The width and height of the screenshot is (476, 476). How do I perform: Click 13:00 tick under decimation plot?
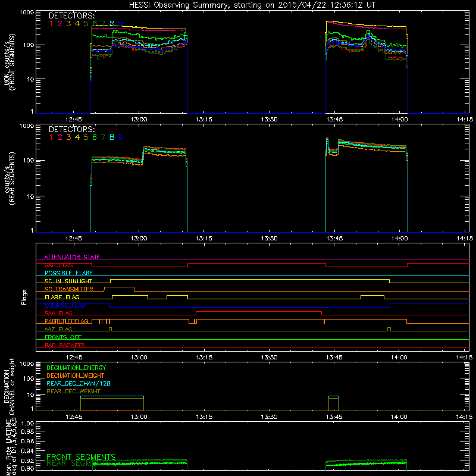(139, 417)
